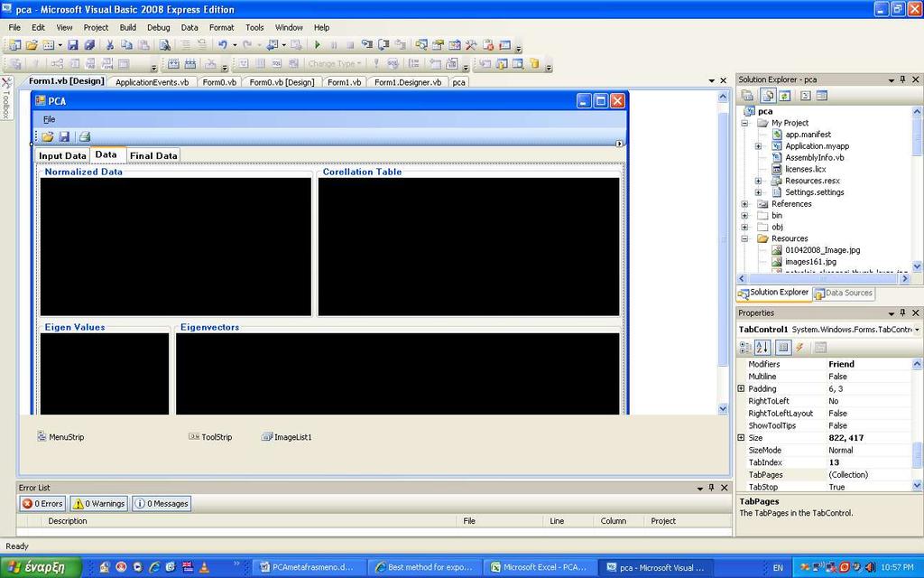
Task: Toggle the Properties panel auto-hide pushpin
Action: (x=902, y=313)
